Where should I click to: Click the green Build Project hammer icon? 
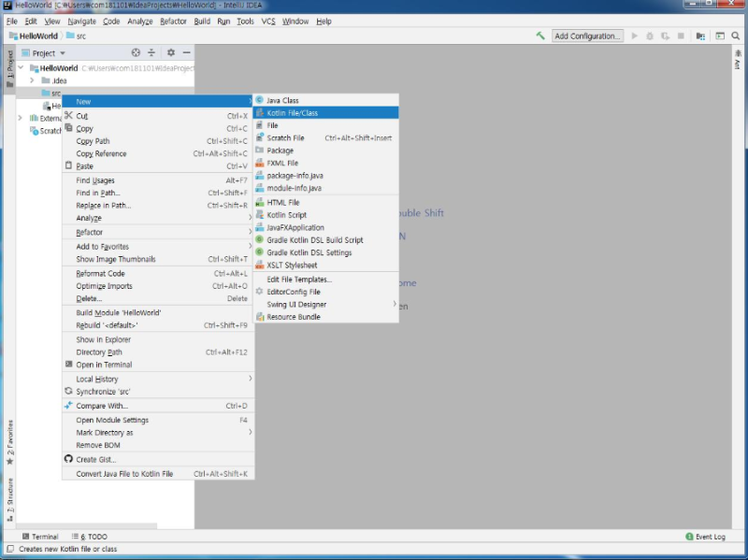[x=540, y=36]
